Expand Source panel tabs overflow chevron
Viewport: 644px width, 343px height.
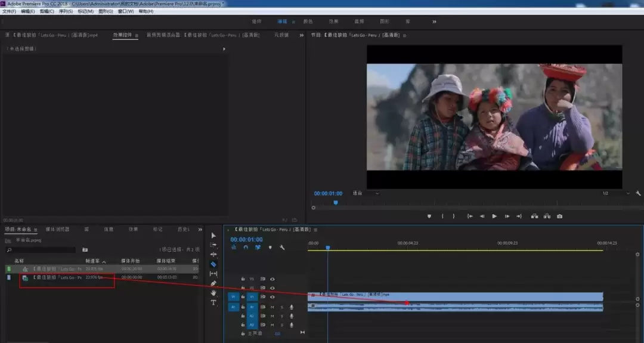coord(302,35)
